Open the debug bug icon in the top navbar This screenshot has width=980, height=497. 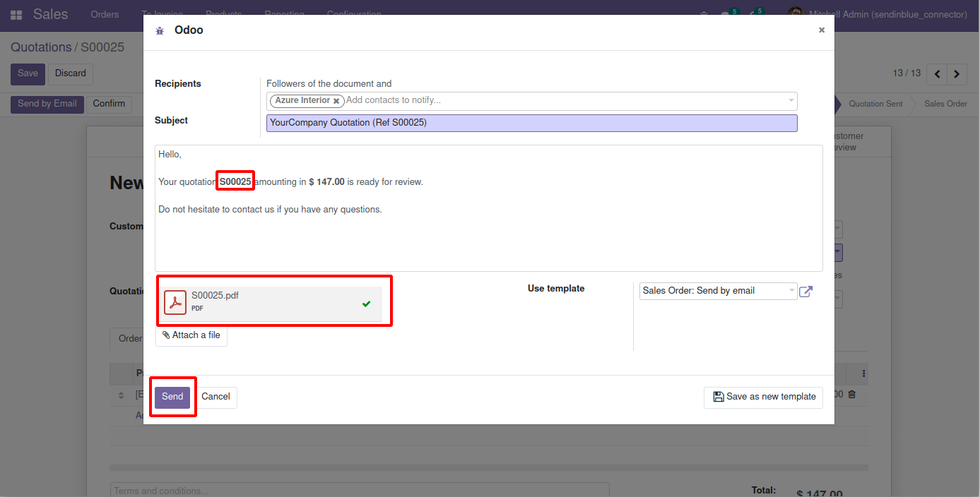click(x=703, y=14)
